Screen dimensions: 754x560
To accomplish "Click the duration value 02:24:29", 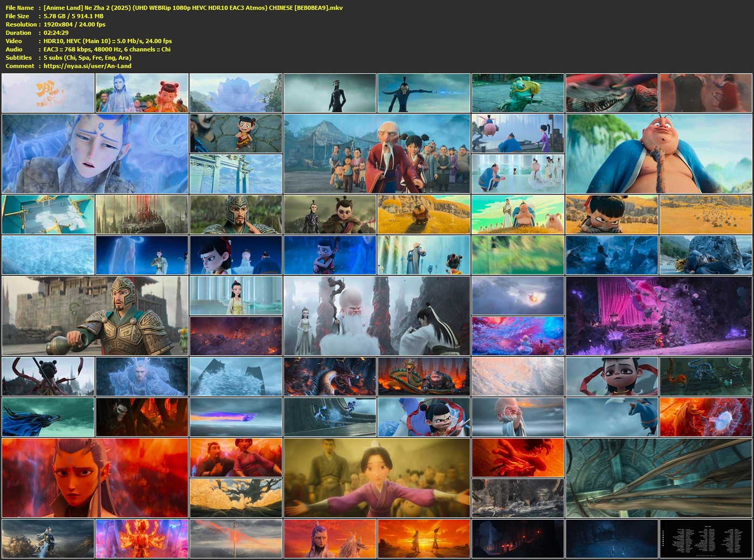I will click(56, 33).
